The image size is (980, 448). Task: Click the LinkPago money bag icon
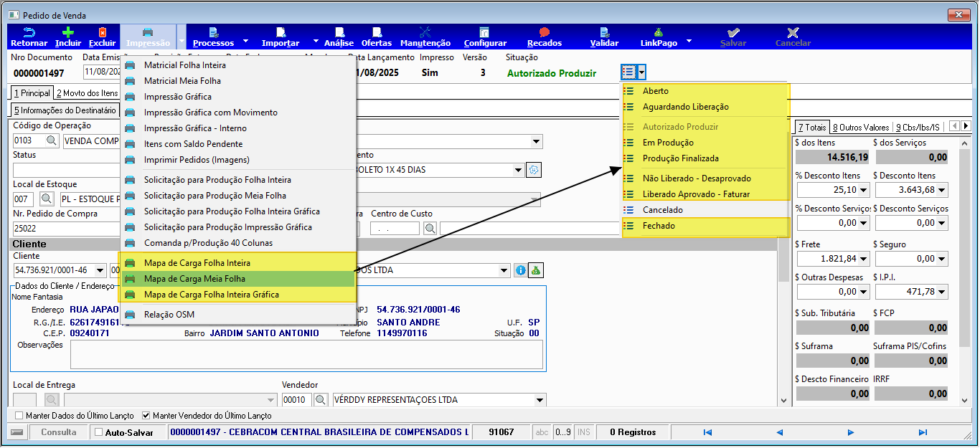tap(658, 32)
